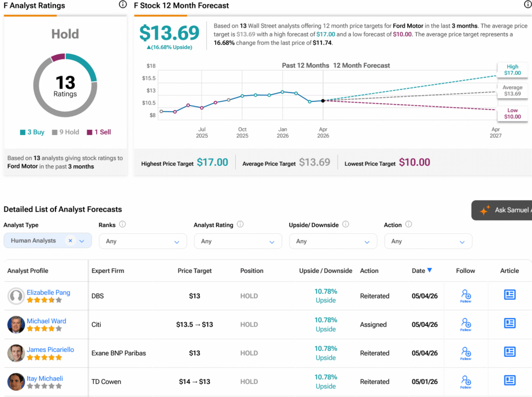Click the info icon beside Ranks

click(x=123, y=224)
